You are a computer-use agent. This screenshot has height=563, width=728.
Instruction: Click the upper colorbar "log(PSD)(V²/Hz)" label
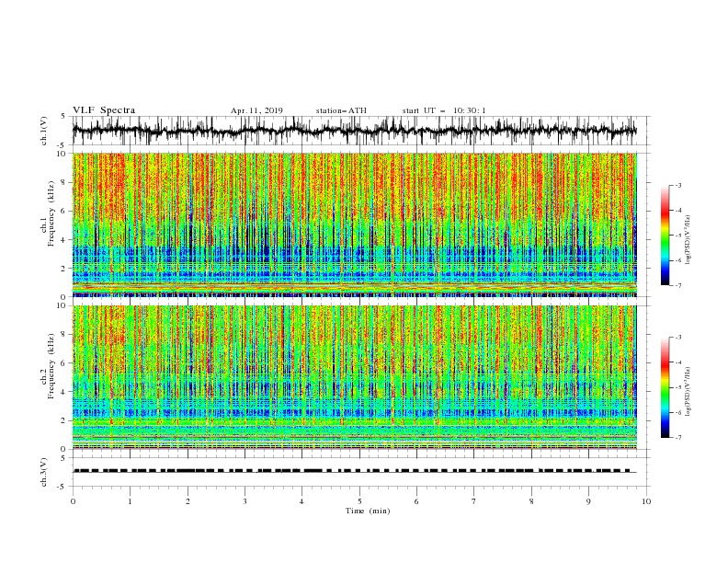tap(688, 239)
